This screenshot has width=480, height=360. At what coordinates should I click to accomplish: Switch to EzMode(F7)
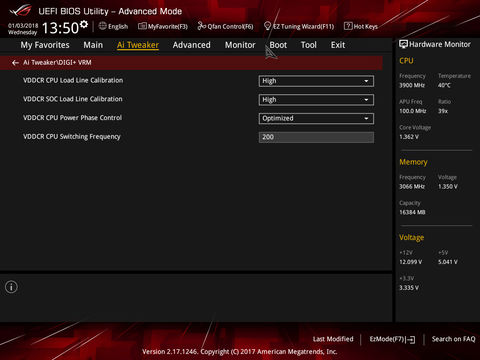tap(392, 339)
